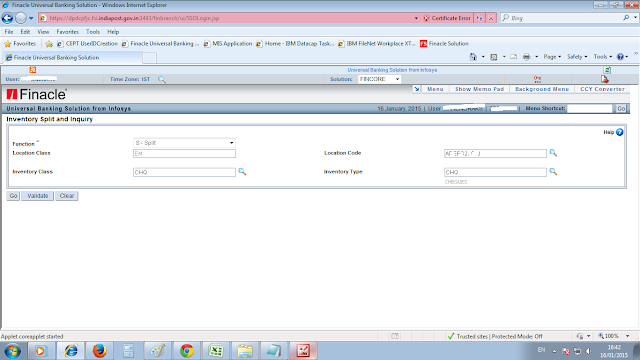Click the CCY Converter button
The width and height of the screenshot is (640, 360).
point(602,89)
